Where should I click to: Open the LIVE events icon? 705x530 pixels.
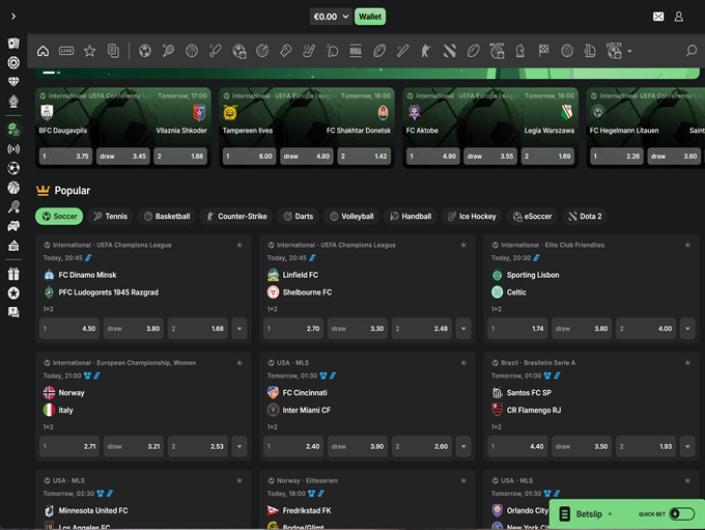point(66,51)
